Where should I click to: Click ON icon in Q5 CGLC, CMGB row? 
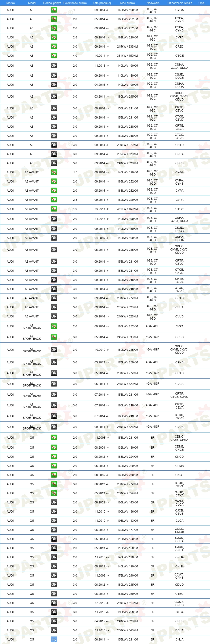(54, 530)
